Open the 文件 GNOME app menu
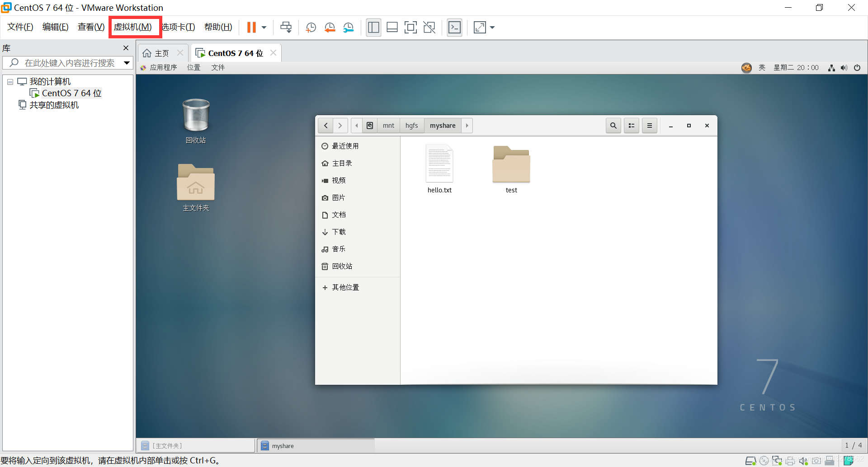 click(x=218, y=68)
